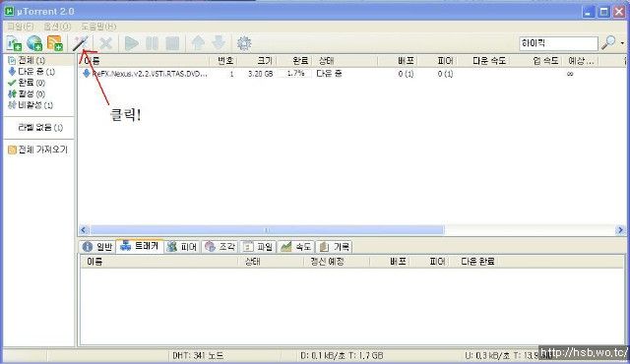Open the 옵션(O) menu
The image size is (630, 364).
click(57, 27)
